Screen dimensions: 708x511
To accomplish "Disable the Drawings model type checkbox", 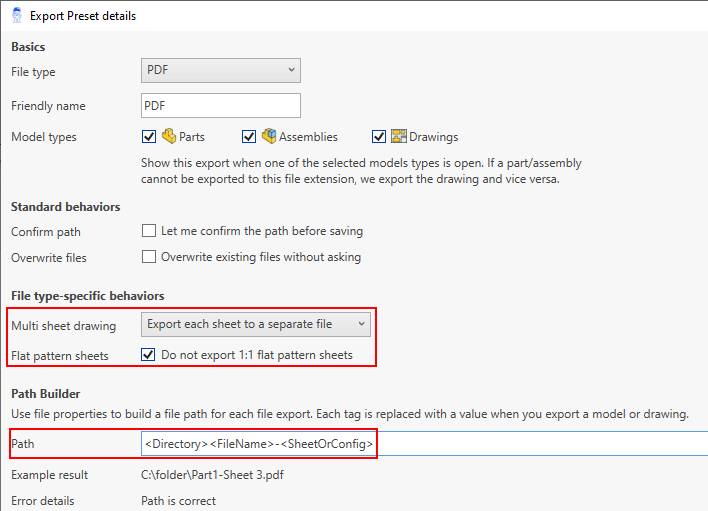I will point(379,137).
